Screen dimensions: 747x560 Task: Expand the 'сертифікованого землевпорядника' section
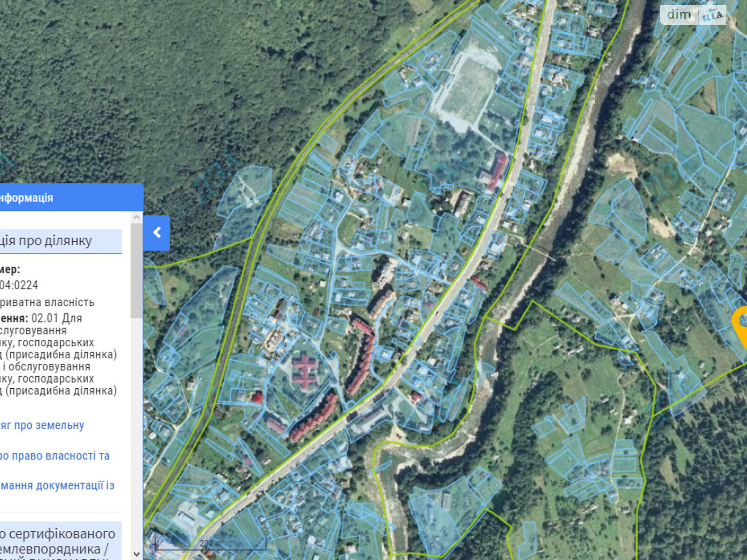(58, 541)
